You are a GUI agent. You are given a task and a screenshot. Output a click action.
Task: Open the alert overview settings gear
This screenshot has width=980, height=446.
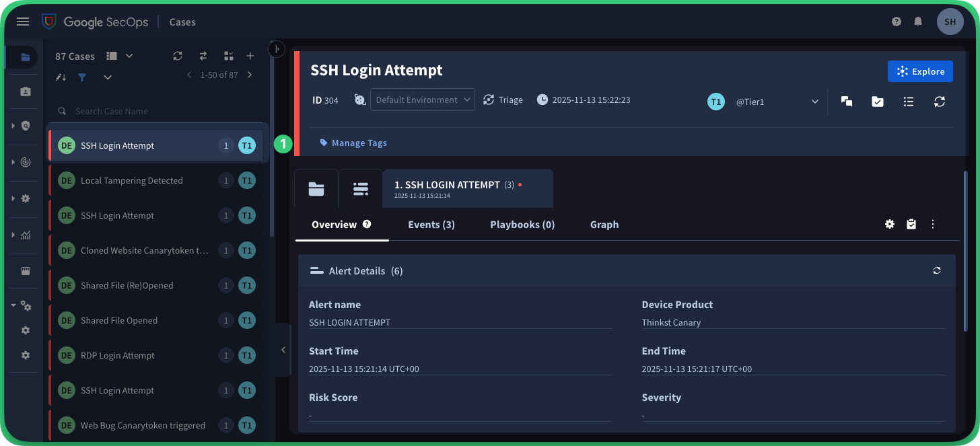coord(890,225)
